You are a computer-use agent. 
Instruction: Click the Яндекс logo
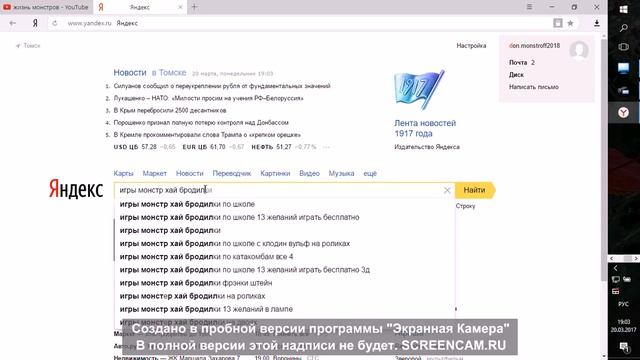(76, 189)
